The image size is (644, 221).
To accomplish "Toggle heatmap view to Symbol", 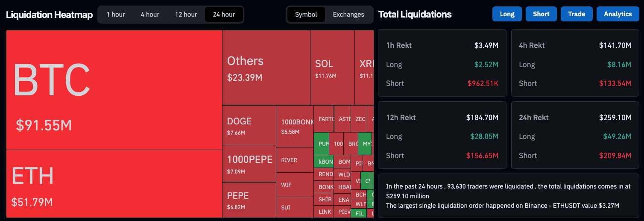I will point(306,15).
